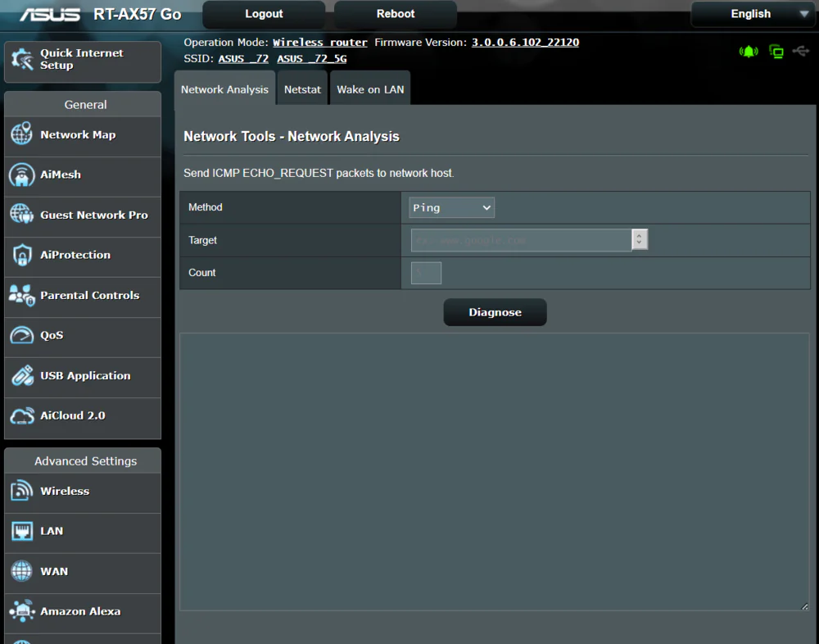This screenshot has height=644, width=819.
Task: Open Quick Internet Setup wizard icon
Action: pyautogui.click(x=22, y=60)
